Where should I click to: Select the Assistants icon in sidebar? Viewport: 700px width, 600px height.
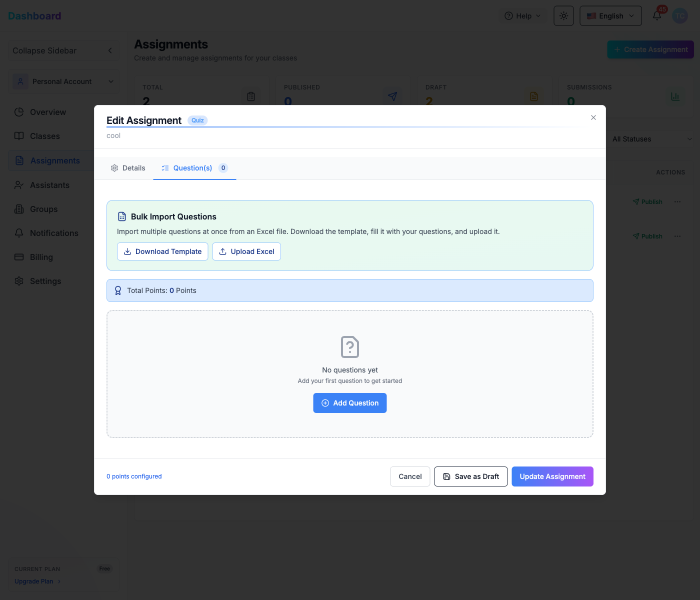pyautogui.click(x=18, y=185)
